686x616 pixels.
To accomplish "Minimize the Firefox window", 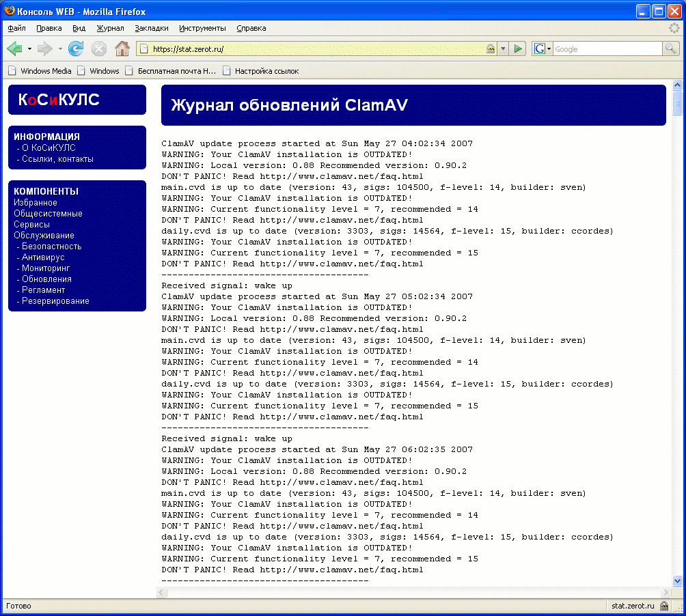I will coord(643,11).
